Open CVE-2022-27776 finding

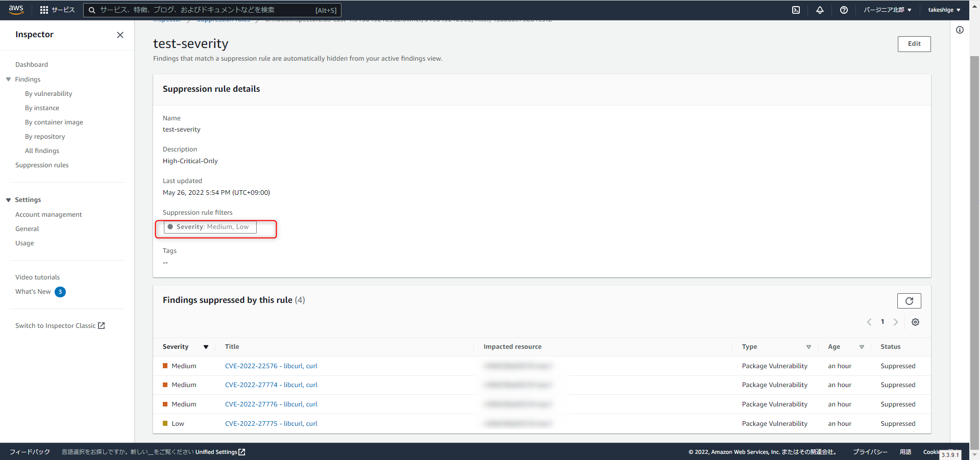pyautogui.click(x=271, y=404)
